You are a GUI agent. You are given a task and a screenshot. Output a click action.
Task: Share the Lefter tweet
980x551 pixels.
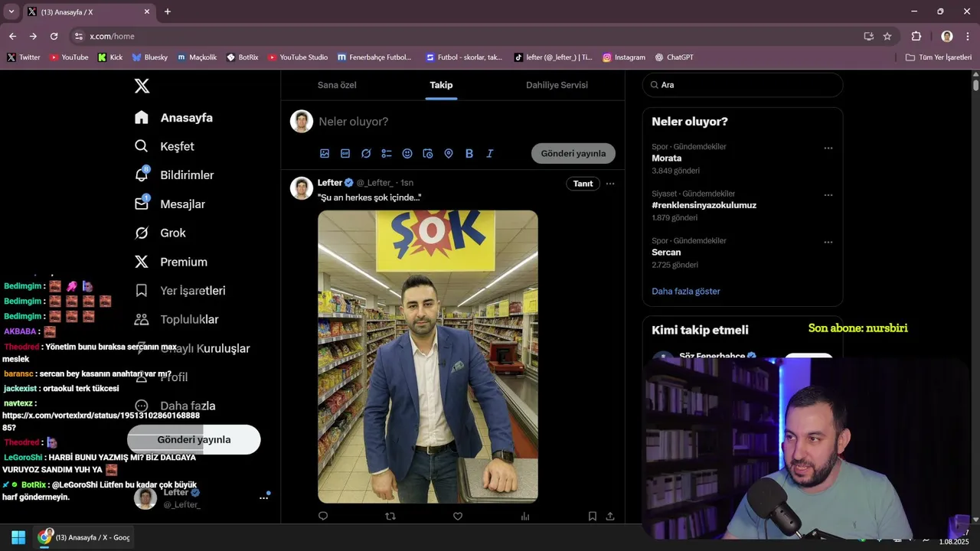pyautogui.click(x=610, y=517)
